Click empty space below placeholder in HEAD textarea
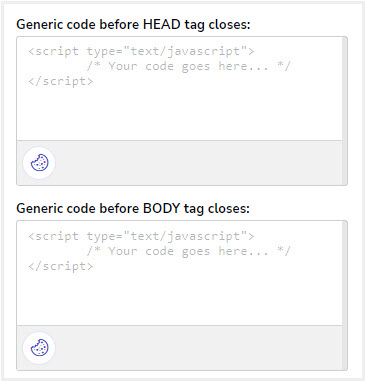The width and height of the screenshot is (365, 381). tap(179, 115)
